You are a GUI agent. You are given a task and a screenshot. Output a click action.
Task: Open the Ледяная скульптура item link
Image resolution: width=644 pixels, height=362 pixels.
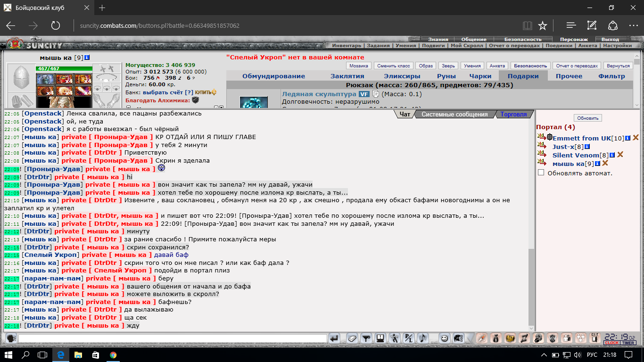coord(319,94)
